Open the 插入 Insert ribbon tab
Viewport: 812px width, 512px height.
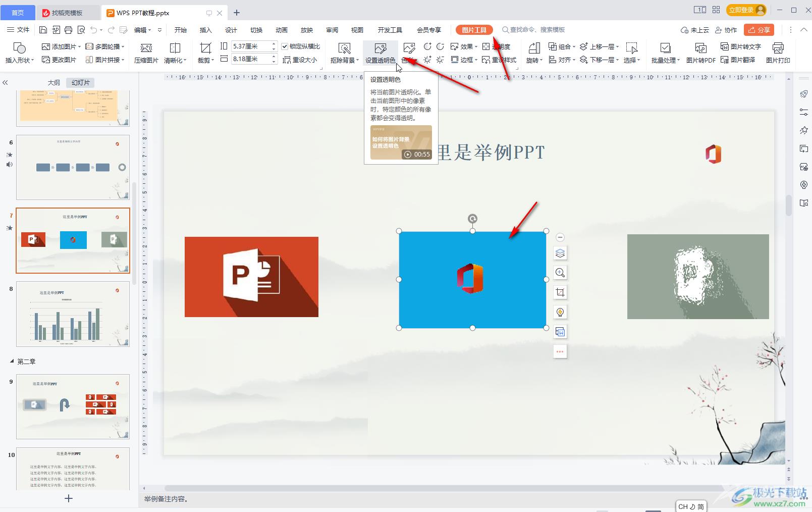[205, 30]
